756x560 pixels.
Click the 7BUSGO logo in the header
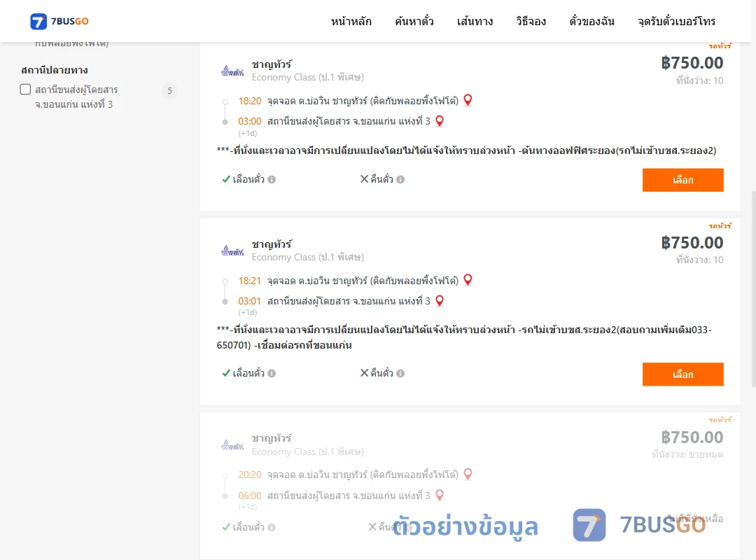[x=59, y=21]
